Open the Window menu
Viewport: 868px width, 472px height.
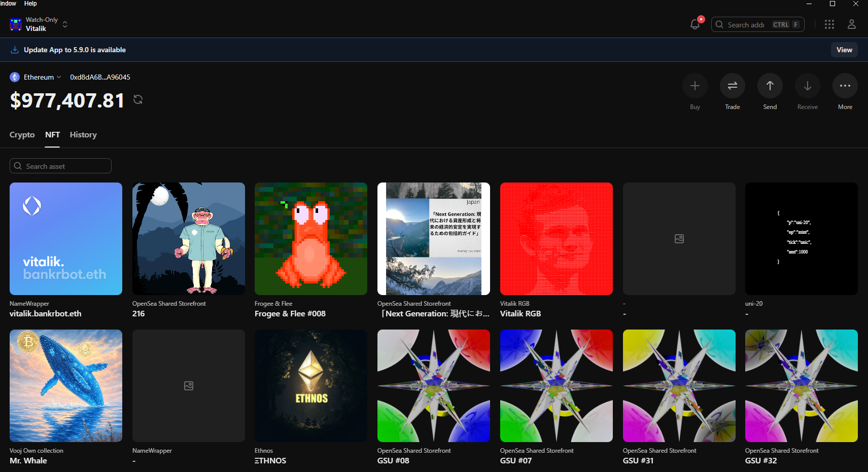[x=8, y=4]
